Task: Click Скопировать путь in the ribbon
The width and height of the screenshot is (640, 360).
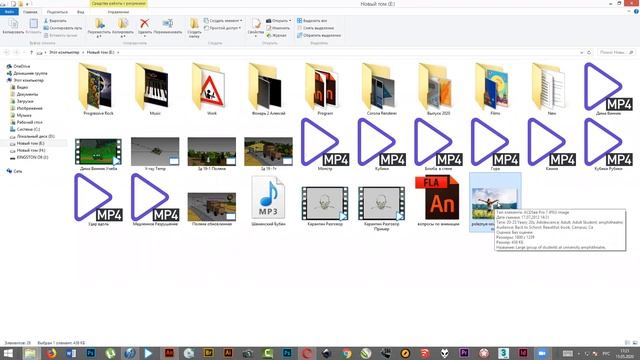Action: [x=63, y=28]
